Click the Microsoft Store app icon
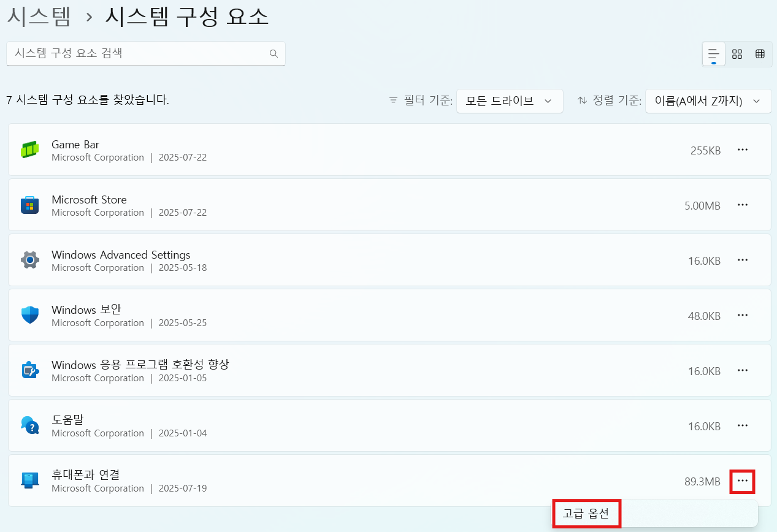This screenshot has height=532, width=777. [30, 205]
